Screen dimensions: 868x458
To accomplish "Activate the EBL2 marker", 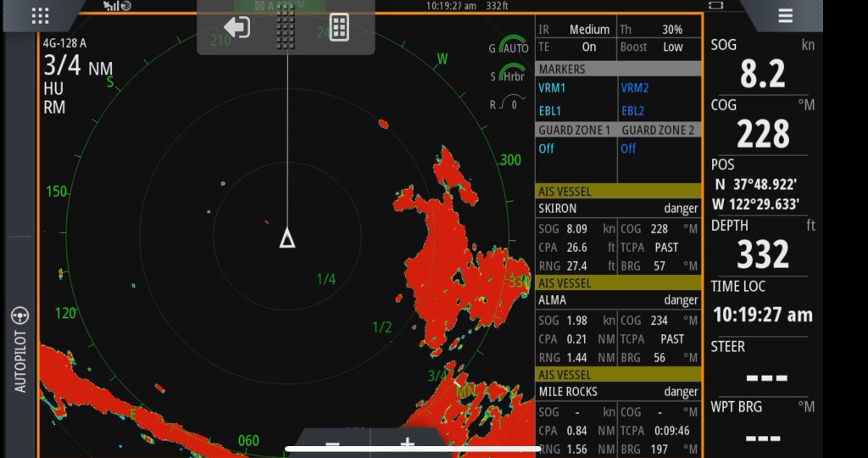I will coord(633,111).
